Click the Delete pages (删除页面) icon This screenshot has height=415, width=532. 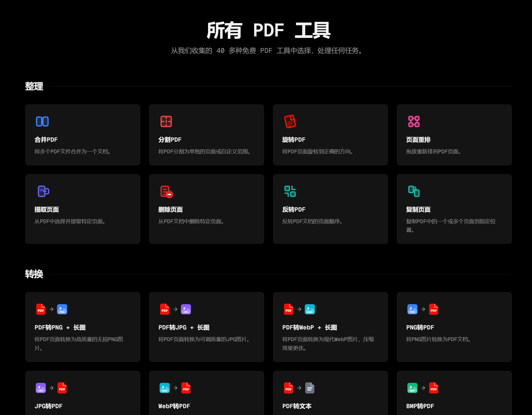(166, 192)
